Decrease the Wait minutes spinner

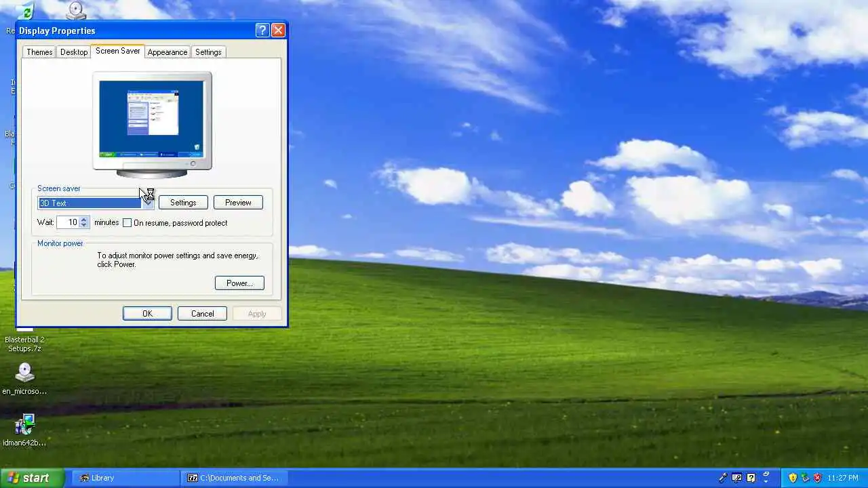(x=84, y=225)
